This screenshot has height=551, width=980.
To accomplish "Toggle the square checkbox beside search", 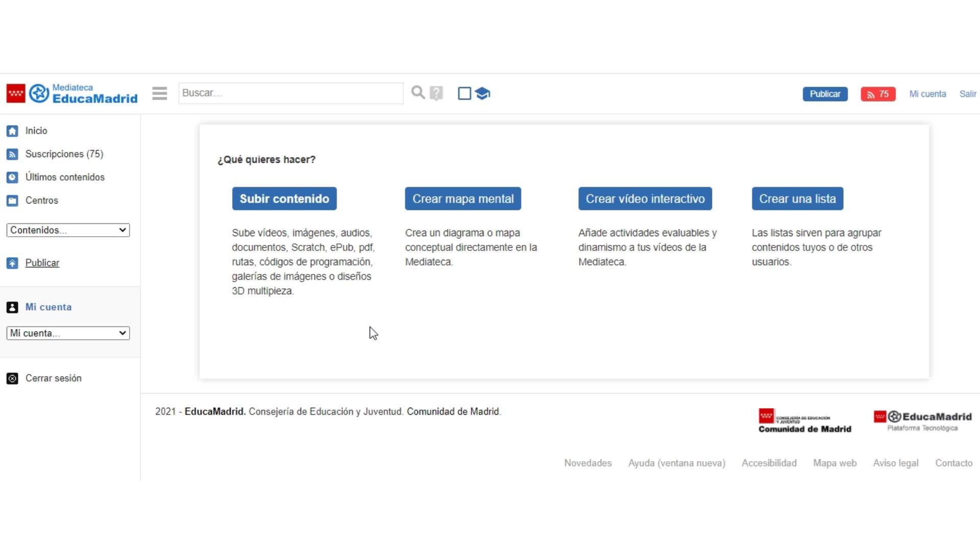I will pos(464,93).
